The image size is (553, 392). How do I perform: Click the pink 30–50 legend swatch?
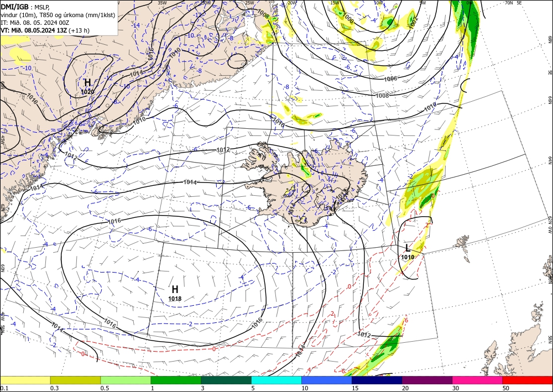pos(478,380)
